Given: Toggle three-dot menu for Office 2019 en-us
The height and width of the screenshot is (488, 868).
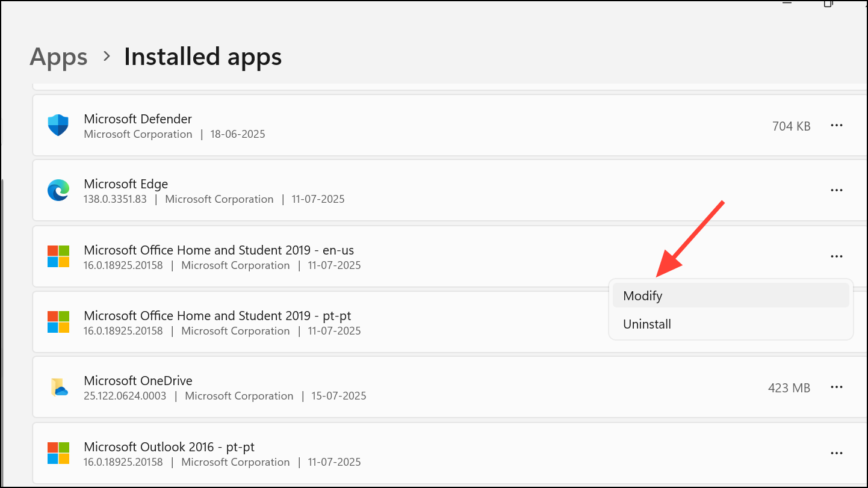Looking at the screenshot, I should (x=836, y=256).
